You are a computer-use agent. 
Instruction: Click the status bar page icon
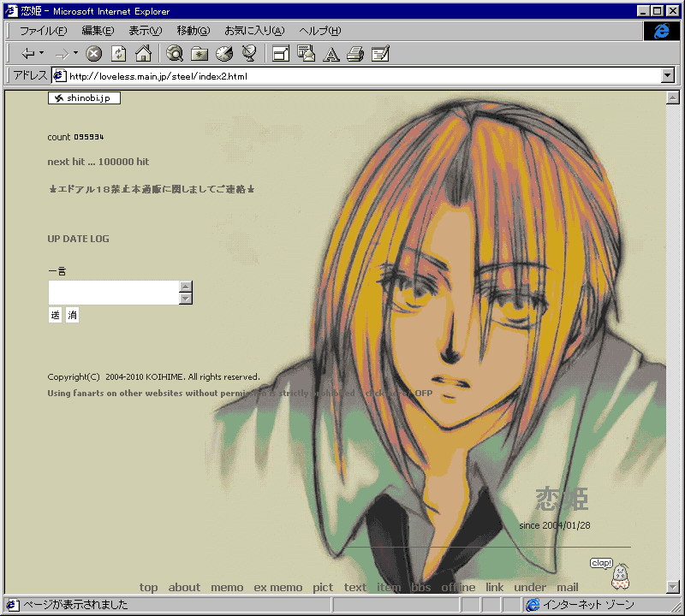click(12, 605)
